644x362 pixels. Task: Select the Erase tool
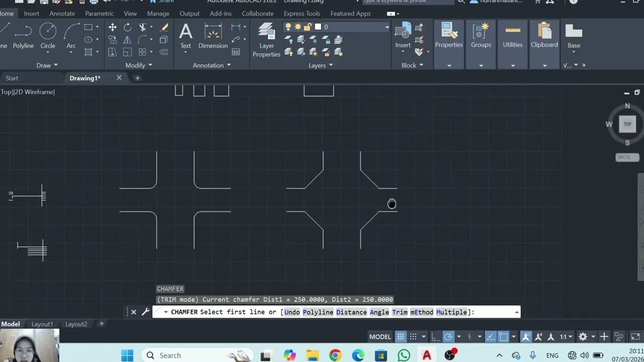pyautogui.click(x=164, y=27)
